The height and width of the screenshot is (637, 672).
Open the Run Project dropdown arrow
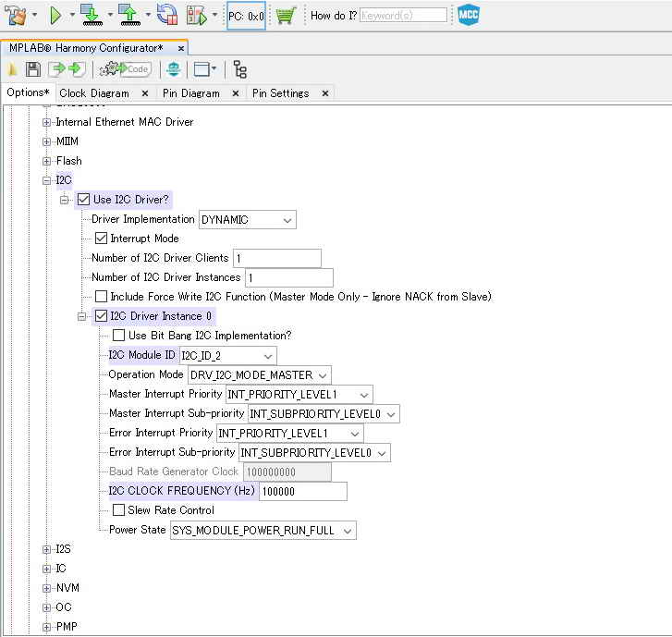pos(72,15)
